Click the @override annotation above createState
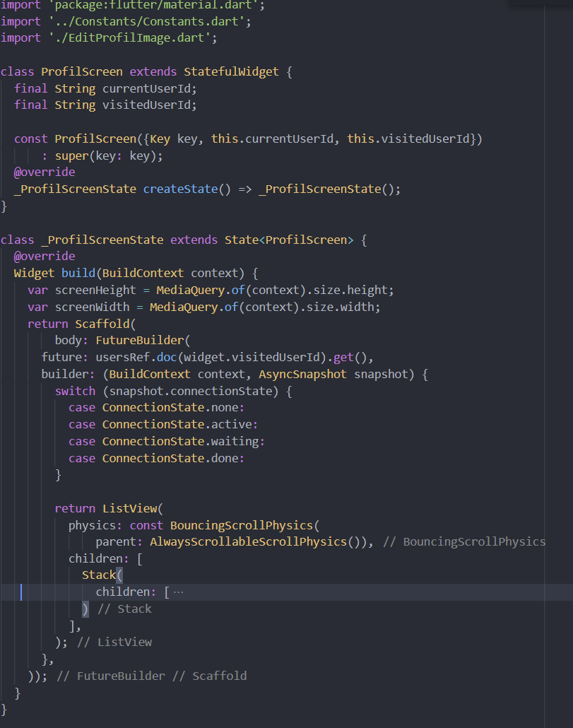573x728 pixels. (45, 171)
